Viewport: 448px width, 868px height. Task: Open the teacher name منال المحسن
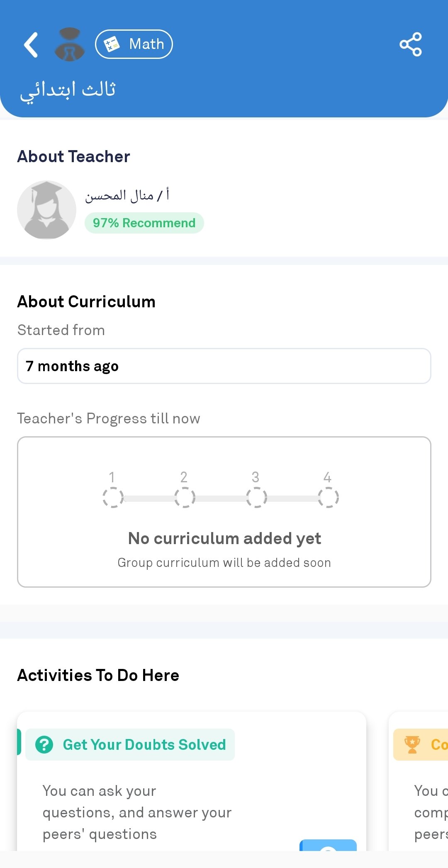pos(127,195)
